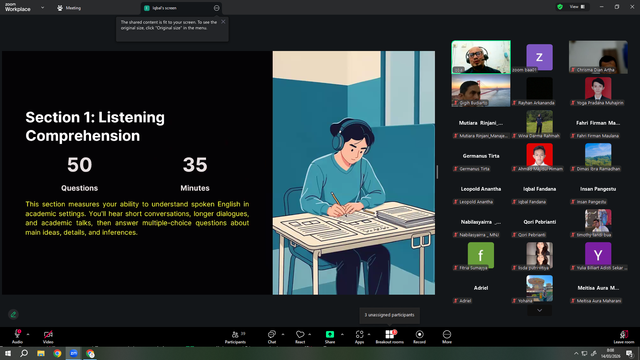This screenshot has width=640, height=360.
Task: Open Breakout rooms
Action: pyautogui.click(x=389, y=337)
